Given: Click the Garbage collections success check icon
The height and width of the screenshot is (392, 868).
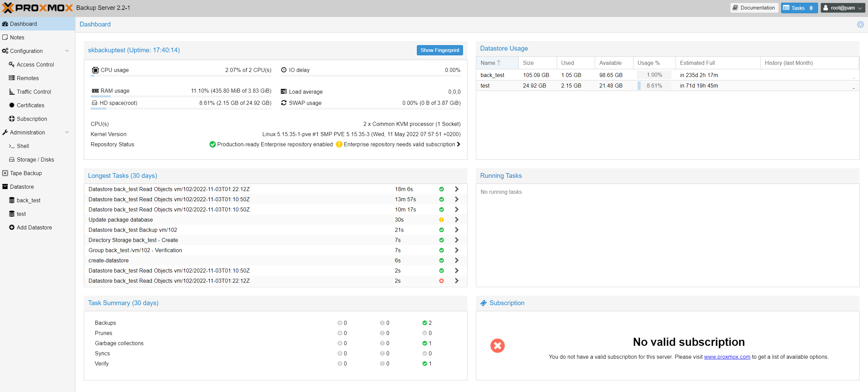Looking at the screenshot, I should (425, 343).
